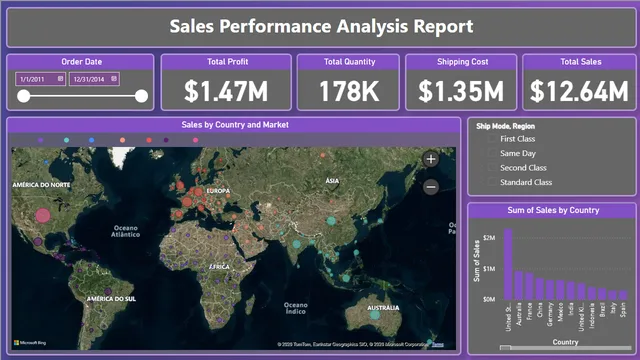Click the country chart horizontal scrollbar thumb

[505, 348]
